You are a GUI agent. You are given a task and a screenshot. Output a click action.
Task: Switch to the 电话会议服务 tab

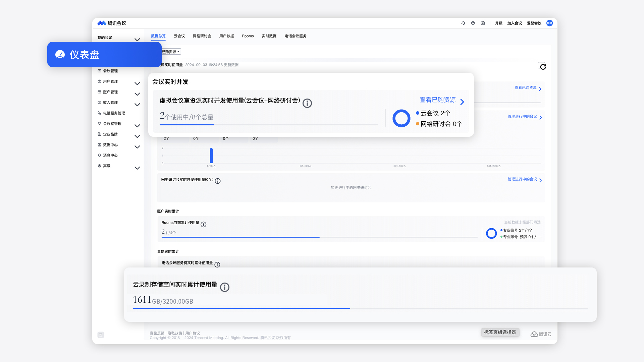pos(296,36)
